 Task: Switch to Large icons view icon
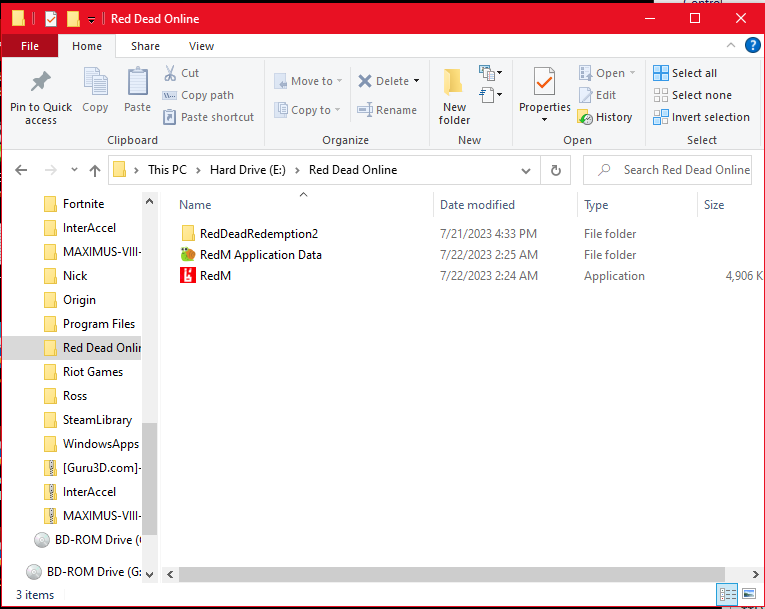(749, 594)
